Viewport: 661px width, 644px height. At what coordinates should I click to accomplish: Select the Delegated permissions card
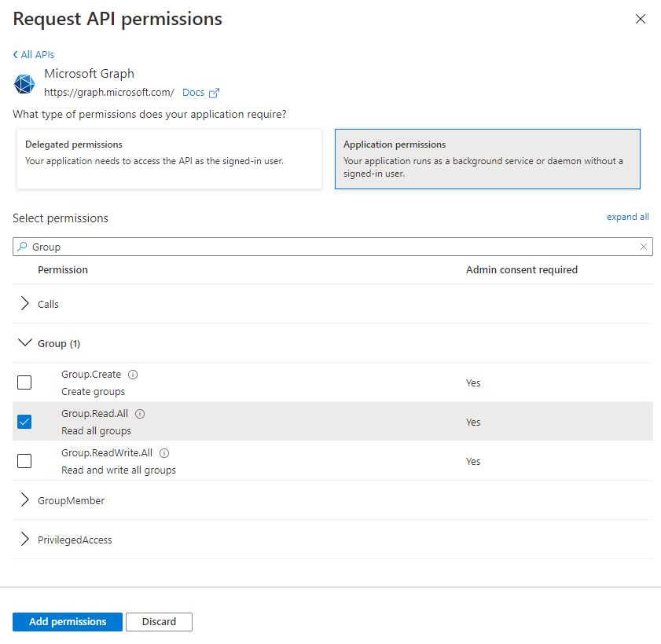169,159
